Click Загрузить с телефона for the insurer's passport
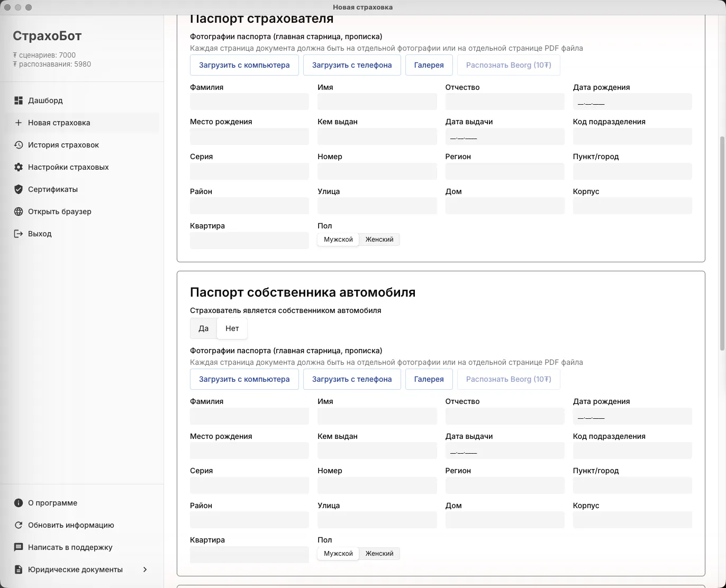The height and width of the screenshot is (588, 726). (352, 65)
